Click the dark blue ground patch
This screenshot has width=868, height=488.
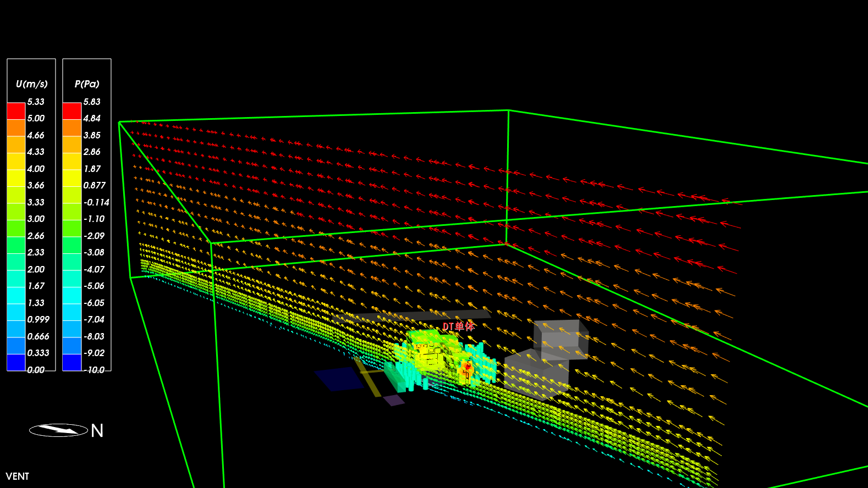pos(338,379)
